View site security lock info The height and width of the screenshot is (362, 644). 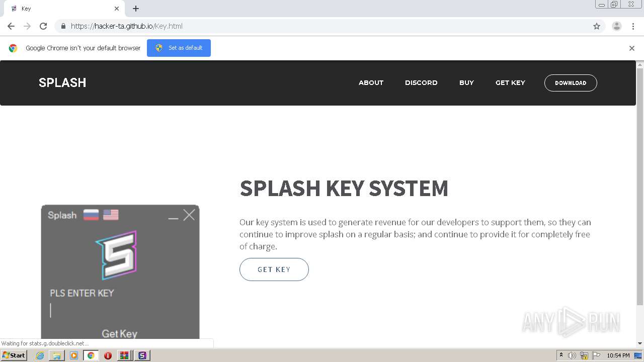[63, 26]
